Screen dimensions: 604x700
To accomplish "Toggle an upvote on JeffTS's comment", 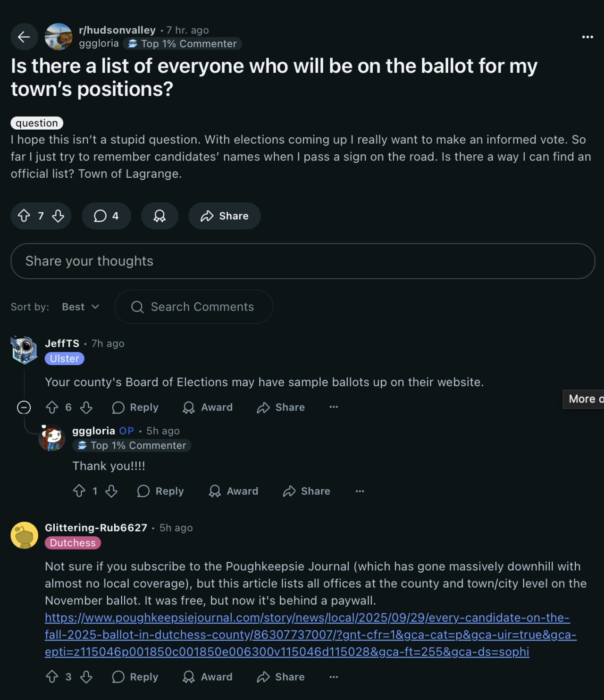I will point(52,407).
